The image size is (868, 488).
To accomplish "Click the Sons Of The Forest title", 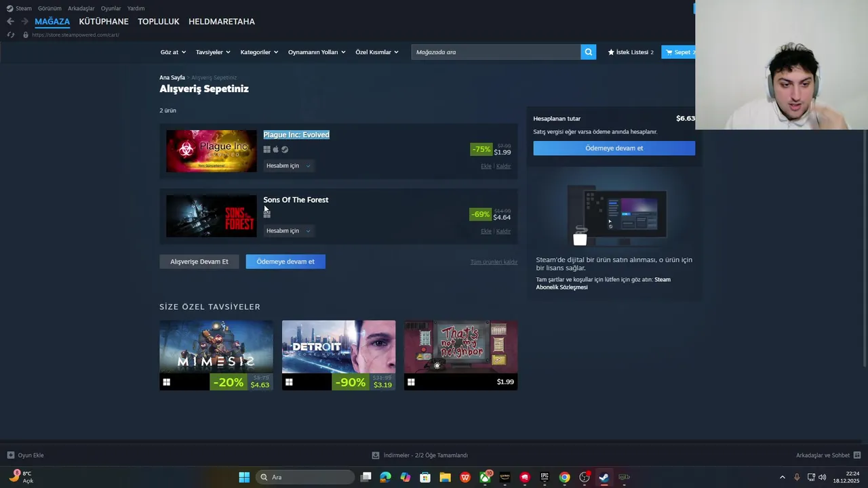I will click(296, 200).
